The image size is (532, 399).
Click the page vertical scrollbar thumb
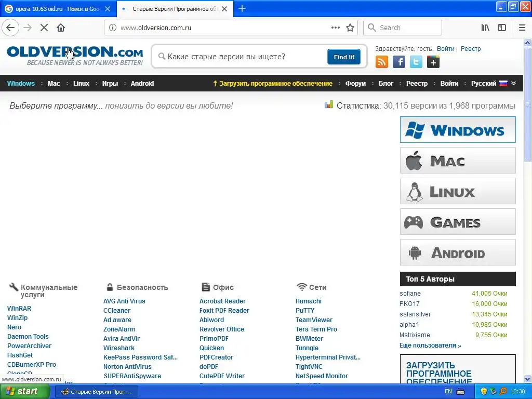tap(528, 104)
